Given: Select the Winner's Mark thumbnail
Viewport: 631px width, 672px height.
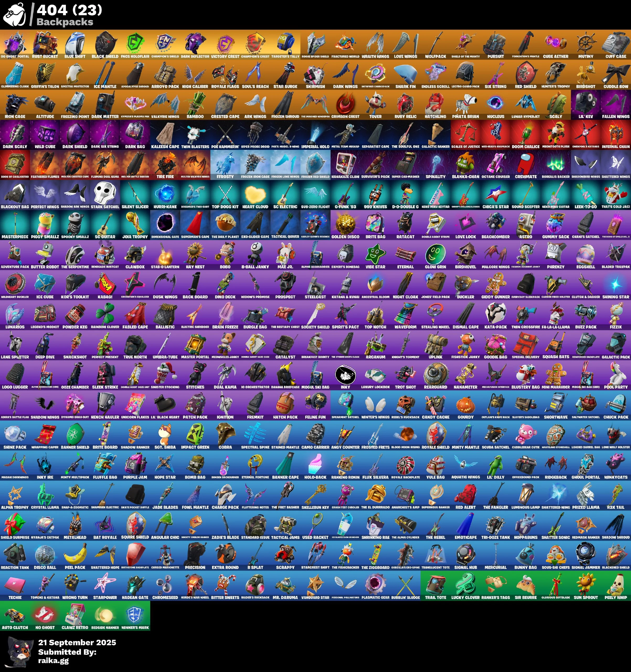Looking at the screenshot, I should pyautogui.click(x=135, y=614).
